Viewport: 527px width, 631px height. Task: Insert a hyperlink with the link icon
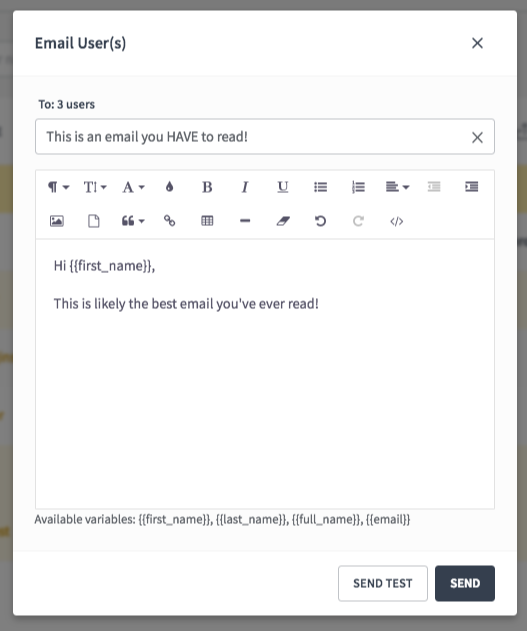(169, 221)
